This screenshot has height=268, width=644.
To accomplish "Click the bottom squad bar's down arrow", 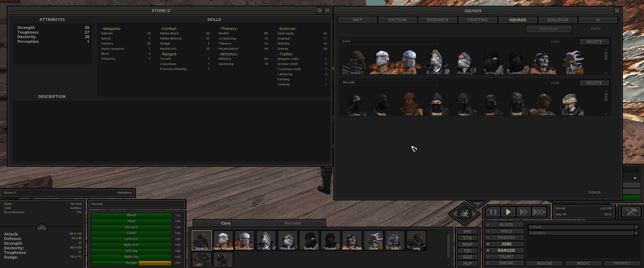I will coord(448,265).
